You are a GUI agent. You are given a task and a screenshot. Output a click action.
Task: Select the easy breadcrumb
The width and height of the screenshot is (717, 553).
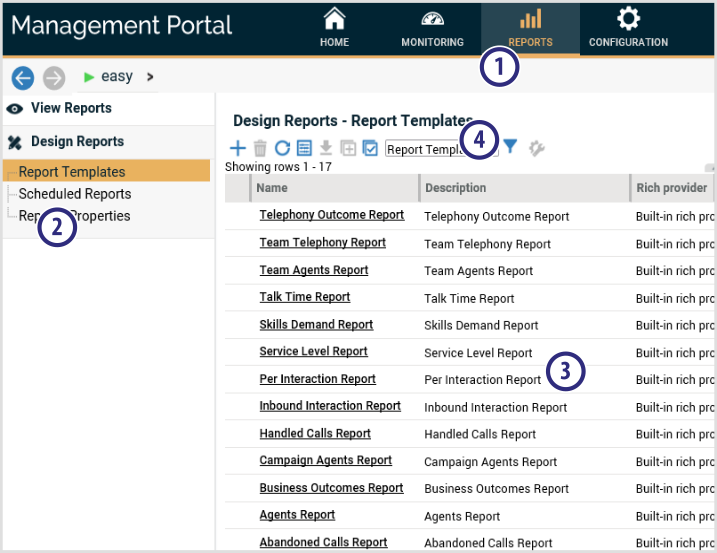[117, 76]
